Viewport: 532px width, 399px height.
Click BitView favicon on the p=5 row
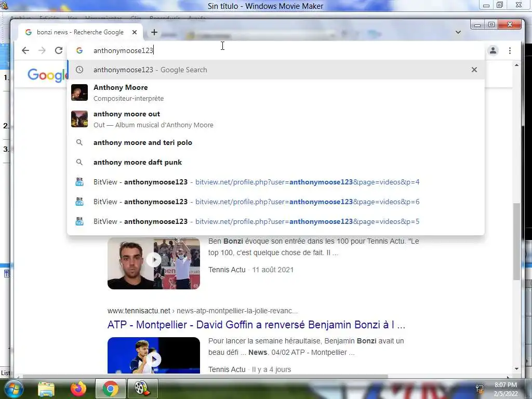click(x=79, y=221)
